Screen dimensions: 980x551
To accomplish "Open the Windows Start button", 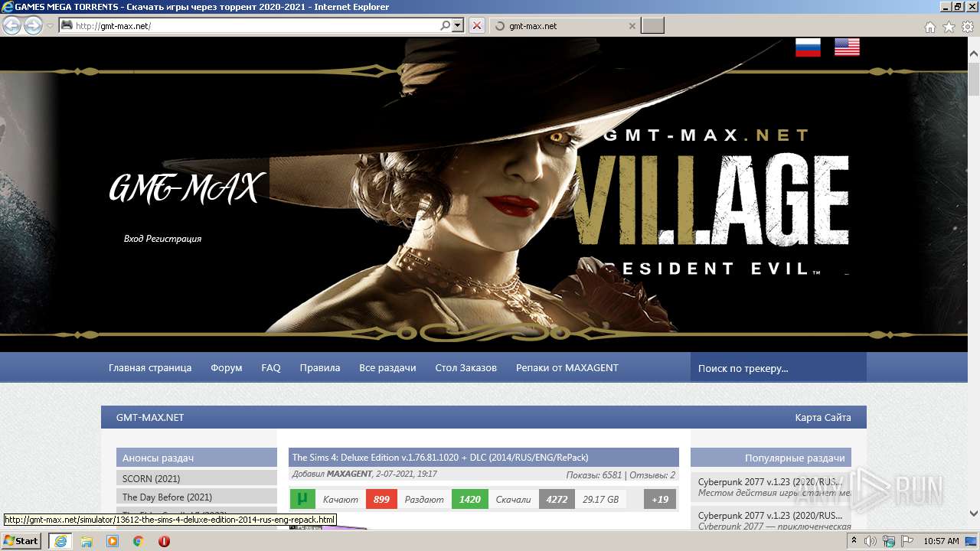I will click(21, 541).
